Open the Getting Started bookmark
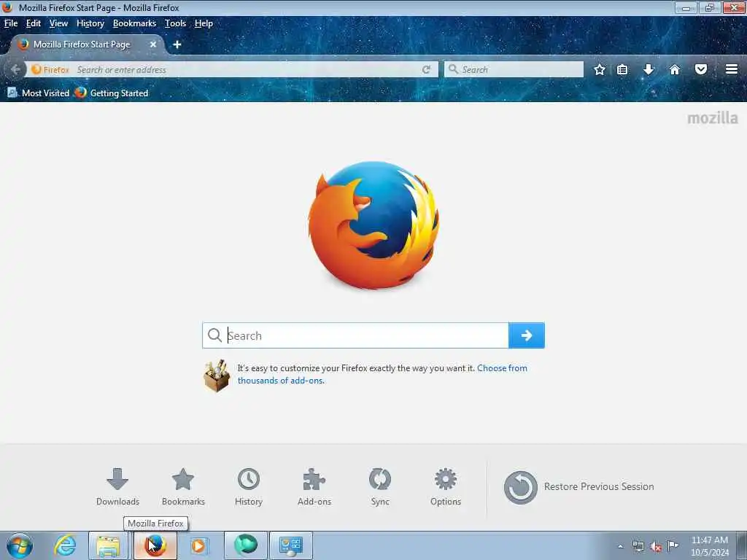This screenshot has height=560, width=747. 112,93
